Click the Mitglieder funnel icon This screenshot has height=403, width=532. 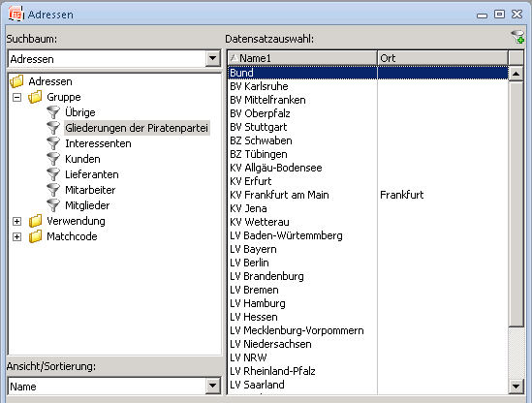tap(53, 205)
